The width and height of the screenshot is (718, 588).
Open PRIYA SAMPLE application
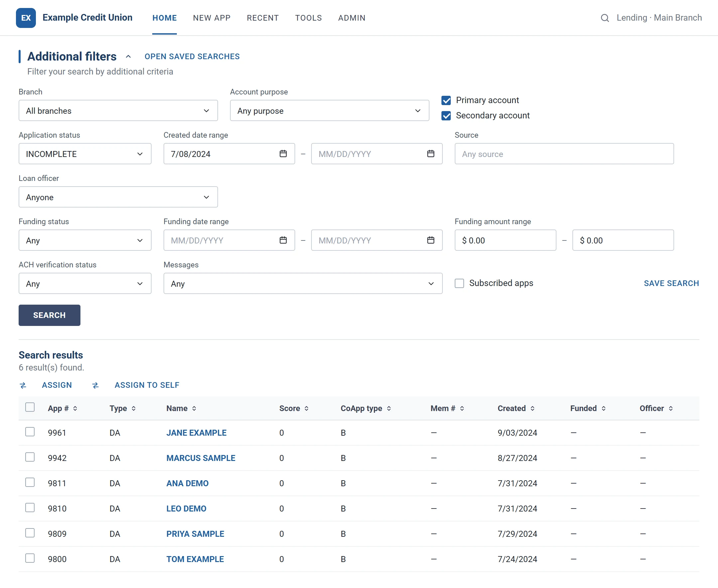click(195, 534)
